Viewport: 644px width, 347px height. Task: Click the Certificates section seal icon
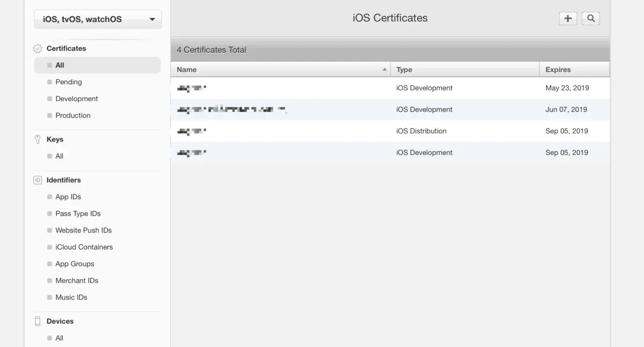point(38,48)
